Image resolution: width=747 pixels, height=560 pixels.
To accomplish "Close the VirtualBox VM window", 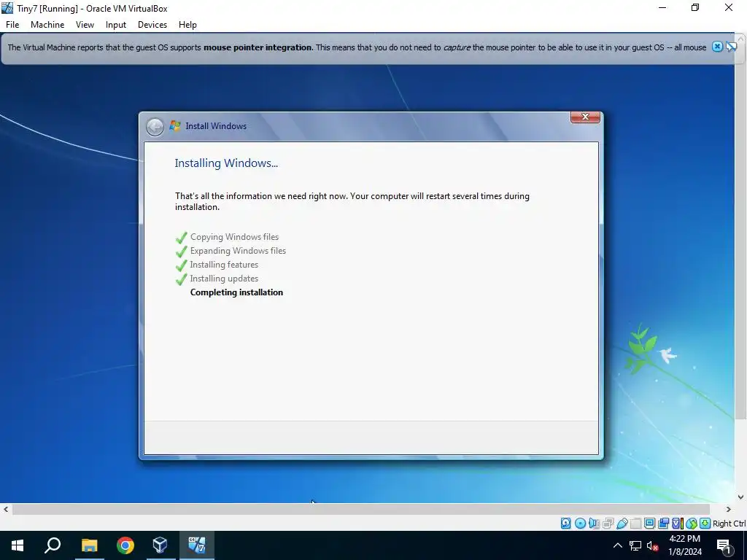I will tap(729, 7).
